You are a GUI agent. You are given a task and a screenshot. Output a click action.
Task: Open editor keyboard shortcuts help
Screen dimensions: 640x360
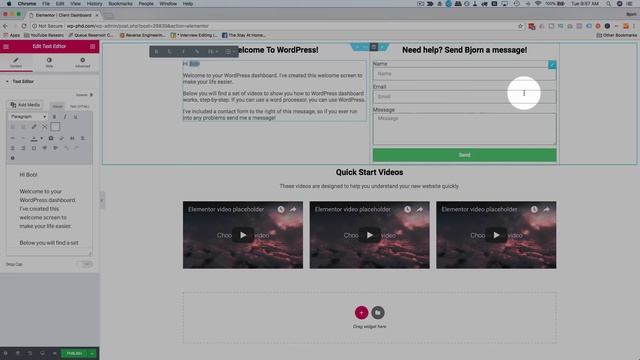coord(12,158)
